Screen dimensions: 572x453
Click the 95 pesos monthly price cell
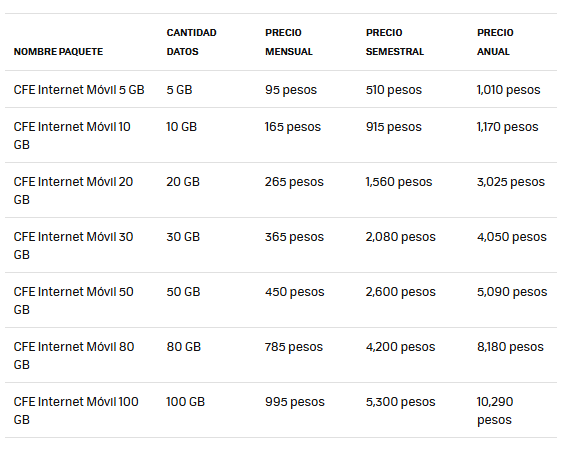pyautogui.click(x=291, y=90)
